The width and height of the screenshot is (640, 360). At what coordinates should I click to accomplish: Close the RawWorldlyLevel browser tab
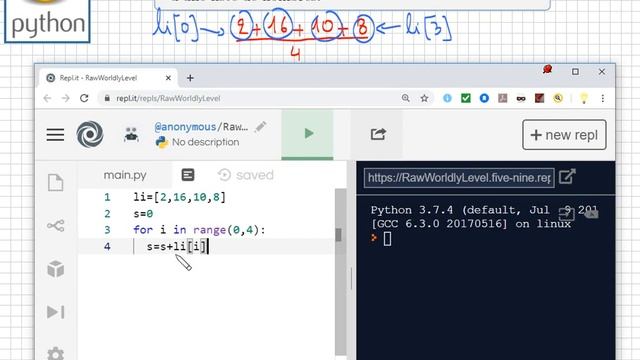(x=168, y=78)
